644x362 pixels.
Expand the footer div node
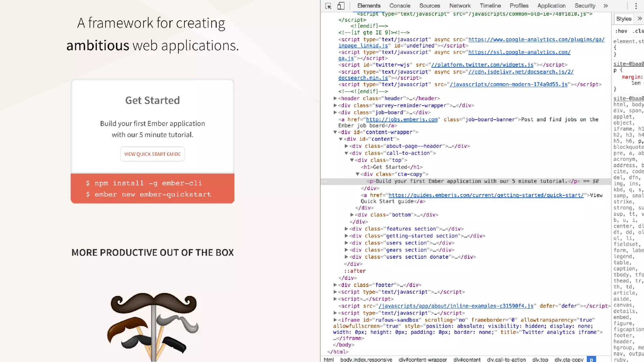pyautogui.click(x=335, y=285)
